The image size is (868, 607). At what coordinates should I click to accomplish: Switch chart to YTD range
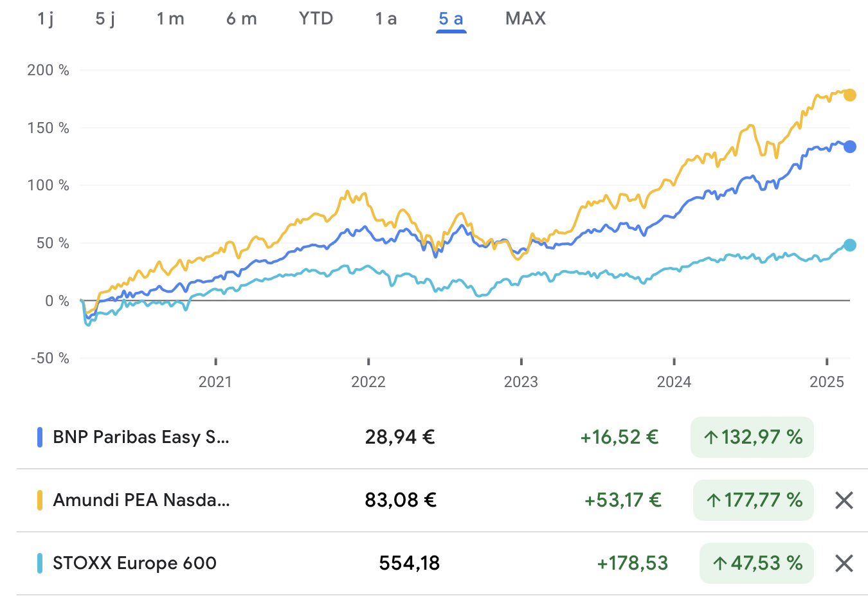point(316,19)
